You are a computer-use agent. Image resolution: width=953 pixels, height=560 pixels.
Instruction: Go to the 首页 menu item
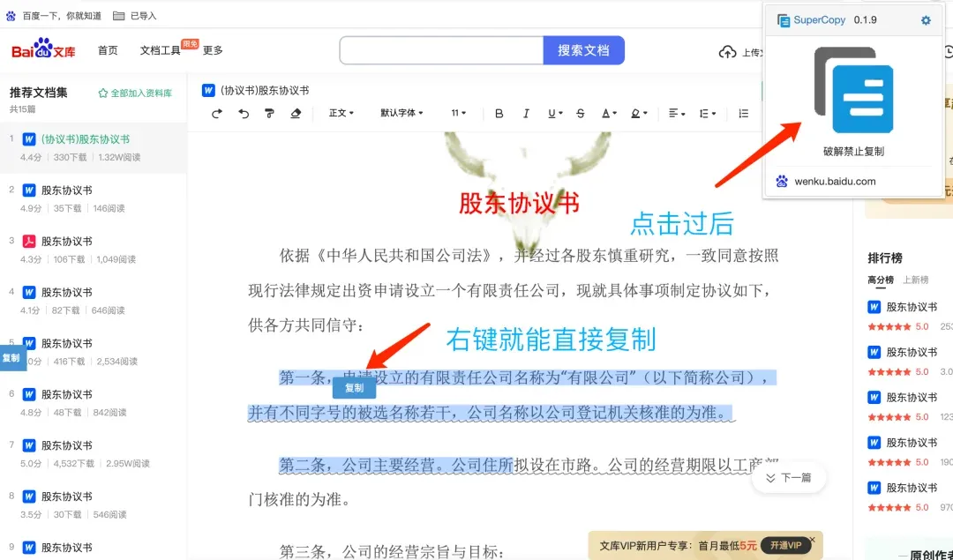tap(108, 50)
